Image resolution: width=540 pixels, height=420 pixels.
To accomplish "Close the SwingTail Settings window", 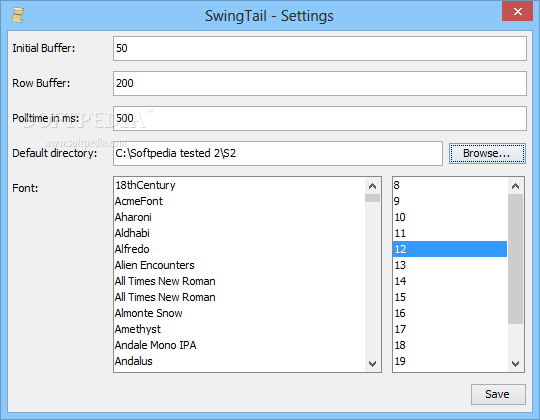I will (518, 12).
